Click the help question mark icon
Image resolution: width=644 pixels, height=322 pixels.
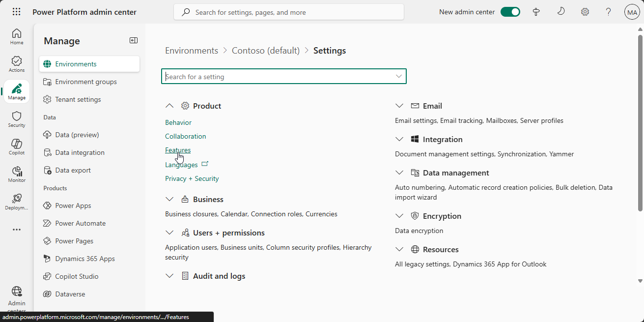point(608,12)
